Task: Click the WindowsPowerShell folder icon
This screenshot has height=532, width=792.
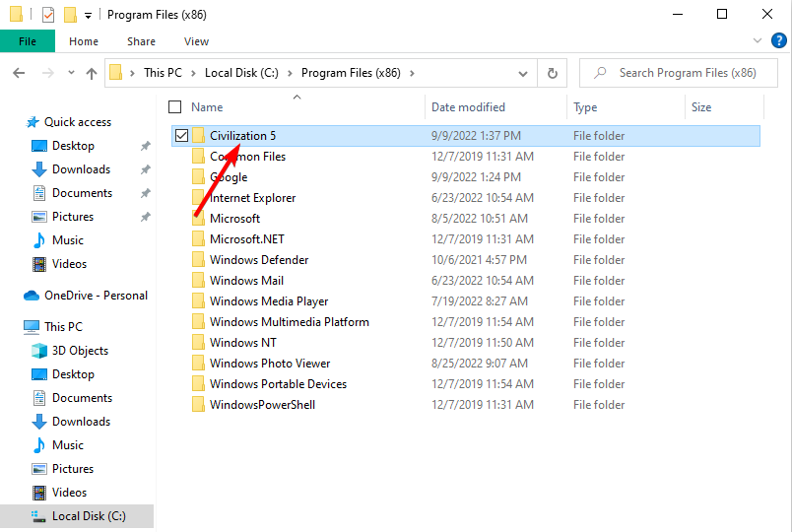Action: [x=199, y=405]
